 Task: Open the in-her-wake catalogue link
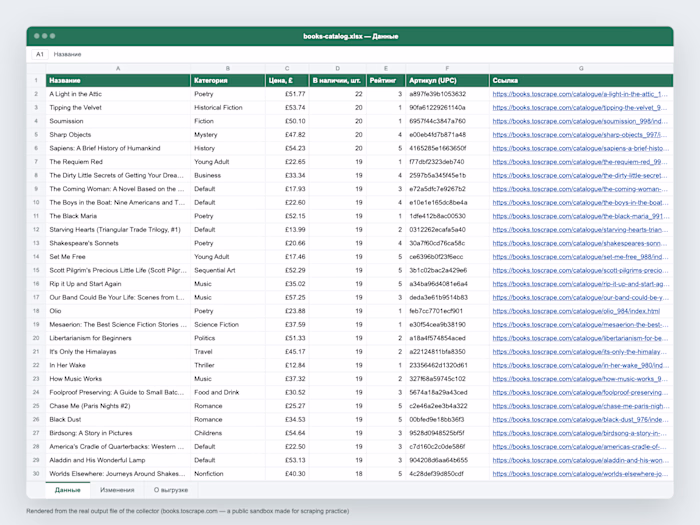pos(580,365)
